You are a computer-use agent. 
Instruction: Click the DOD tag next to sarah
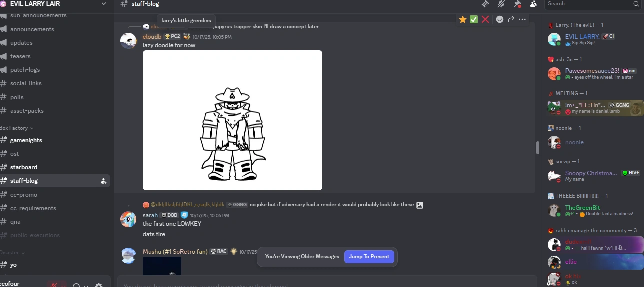(169, 215)
